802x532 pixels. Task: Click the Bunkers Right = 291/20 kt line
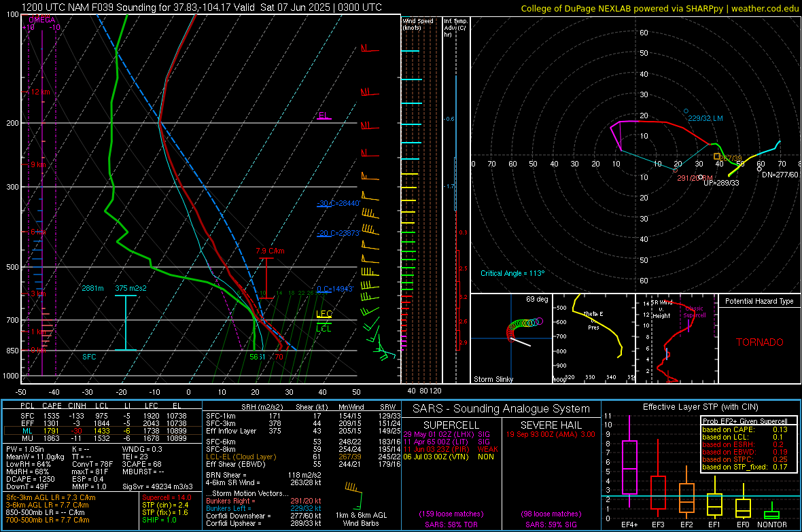[x=264, y=501]
